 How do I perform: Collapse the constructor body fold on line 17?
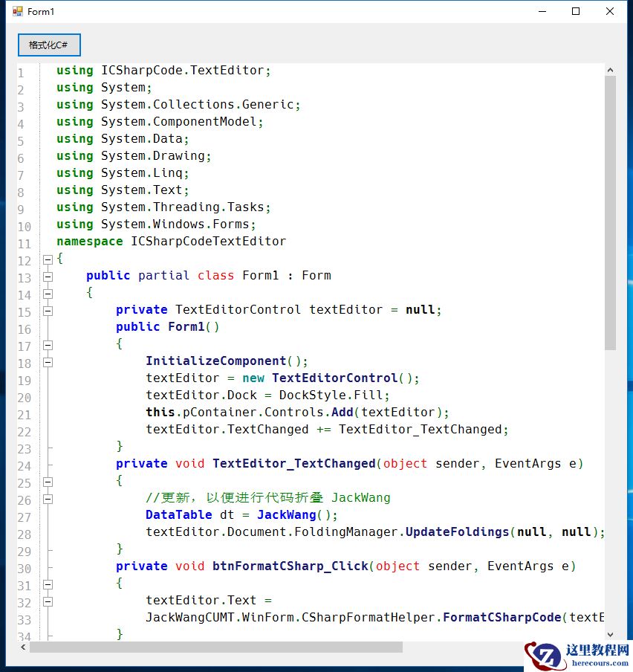pos(48,344)
